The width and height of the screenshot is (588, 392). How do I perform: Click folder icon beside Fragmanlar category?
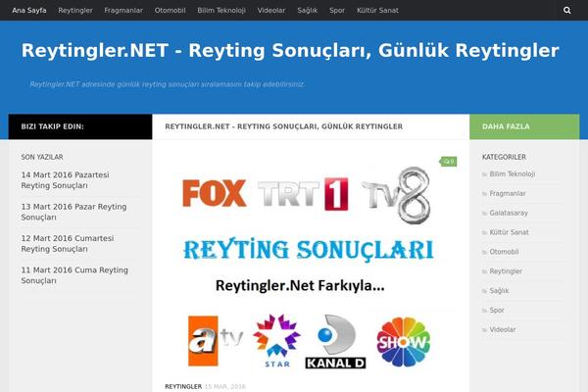click(484, 194)
